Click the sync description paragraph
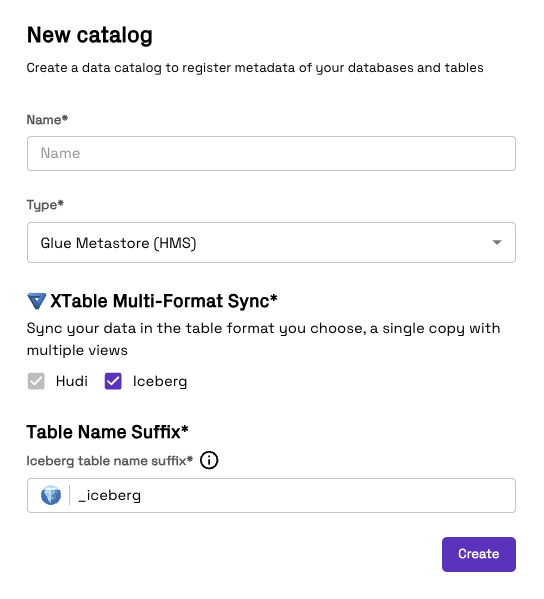544x599 pixels. tap(263, 339)
